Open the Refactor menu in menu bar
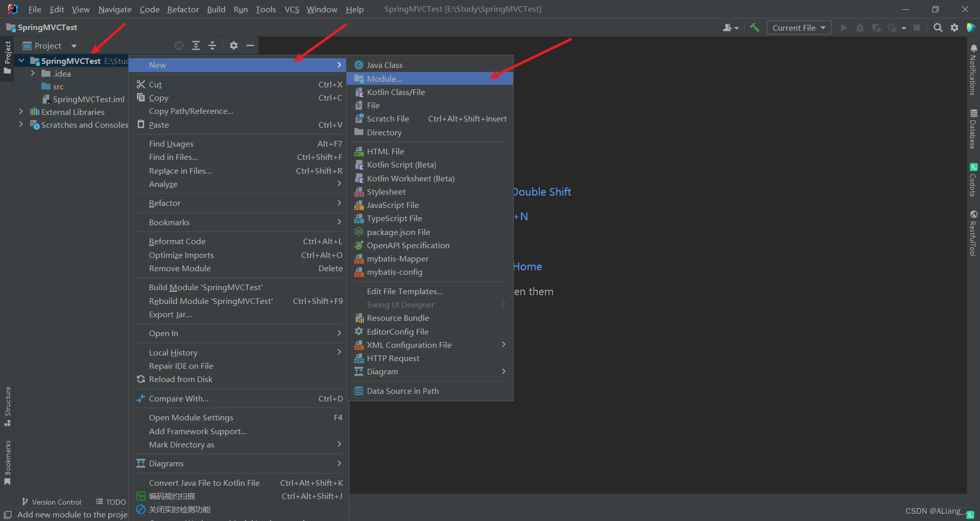980x521 pixels. pos(183,9)
